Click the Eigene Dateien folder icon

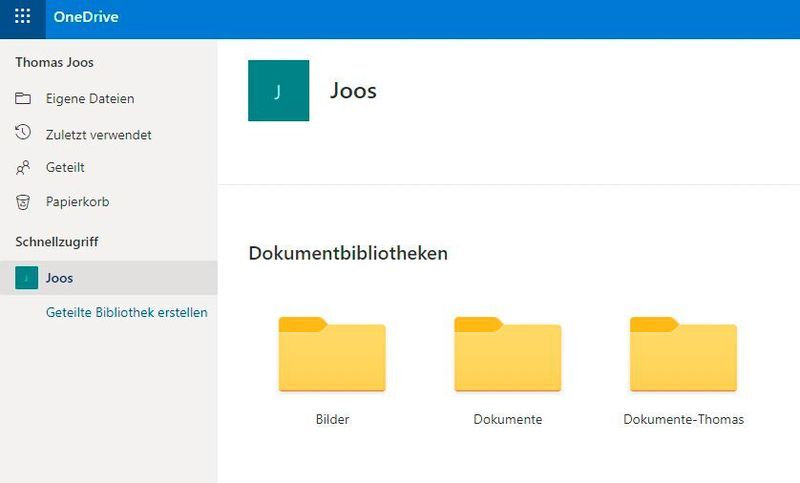coord(23,98)
